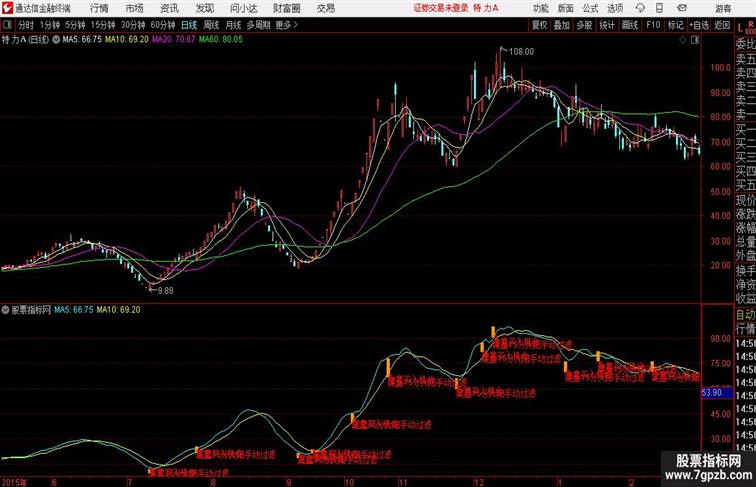Image resolution: width=756 pixels, height=487 pixels.
Task: Open the main chart indicator dropdown beside 特力A
Action: pyautogui.click(x=56, y=40)
